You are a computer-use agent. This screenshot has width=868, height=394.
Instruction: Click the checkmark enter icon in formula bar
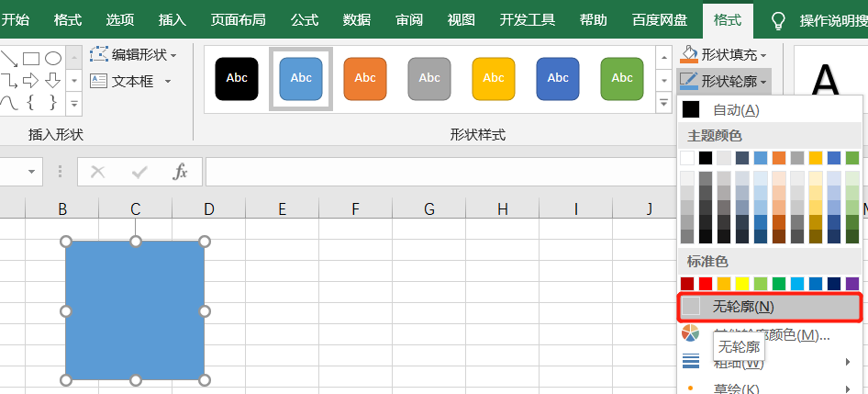[x=139, y=172]
